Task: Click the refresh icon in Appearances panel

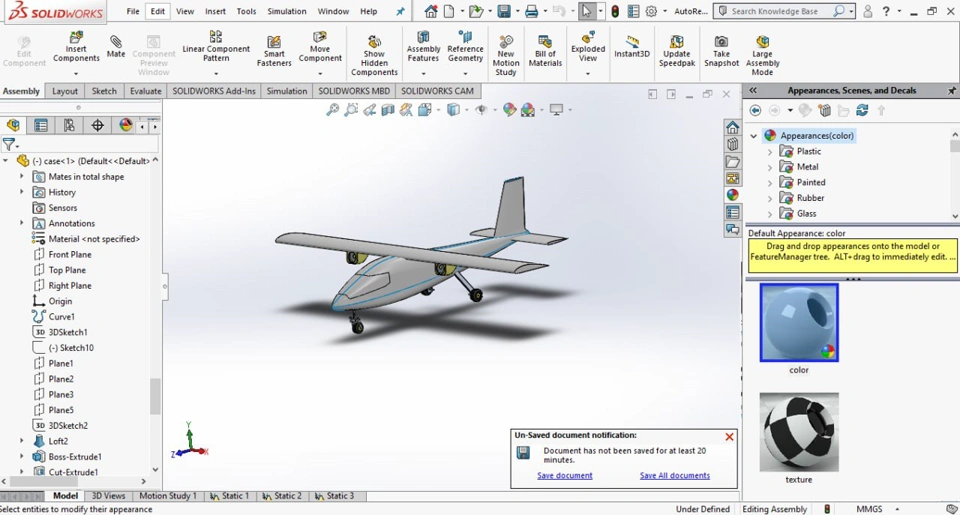Action: click(862, 110)
